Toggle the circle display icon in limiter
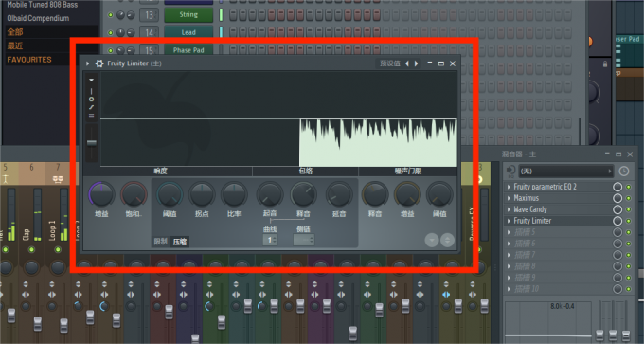The image size is (644, 344). click(91, 100)
